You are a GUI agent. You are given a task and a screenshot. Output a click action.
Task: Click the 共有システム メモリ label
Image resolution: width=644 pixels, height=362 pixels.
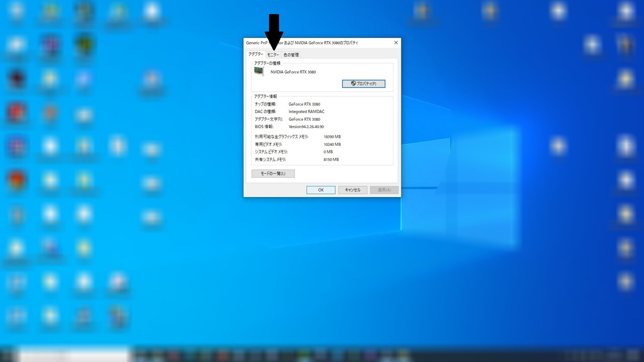point(270,159)
